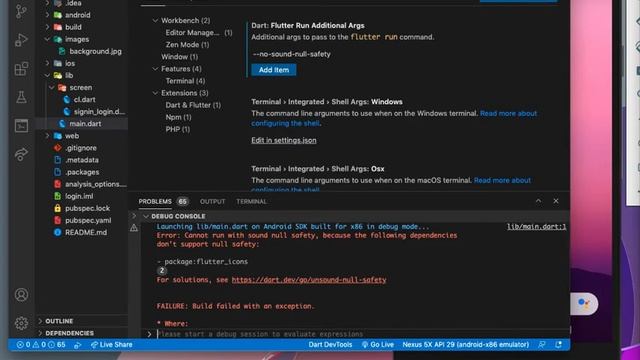This screenshot has height=360, width=640.
Task: Expand the build folder
Action: pos(47,27)
